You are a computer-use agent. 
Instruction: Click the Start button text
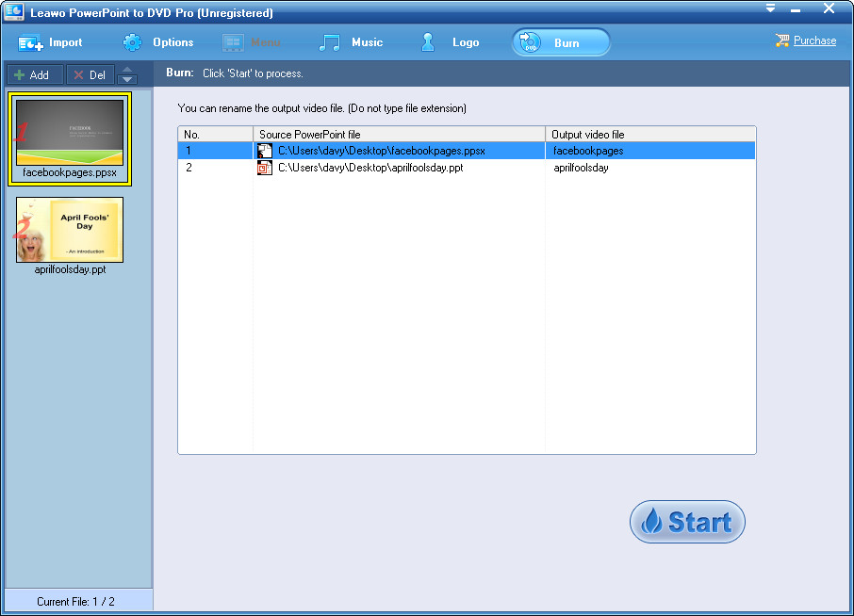(699, 522)
